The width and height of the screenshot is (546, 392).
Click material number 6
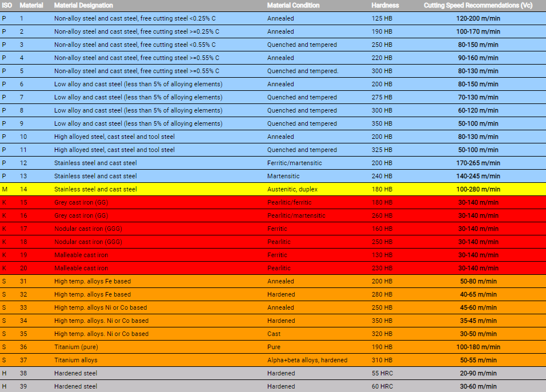[x=22, y=85]
